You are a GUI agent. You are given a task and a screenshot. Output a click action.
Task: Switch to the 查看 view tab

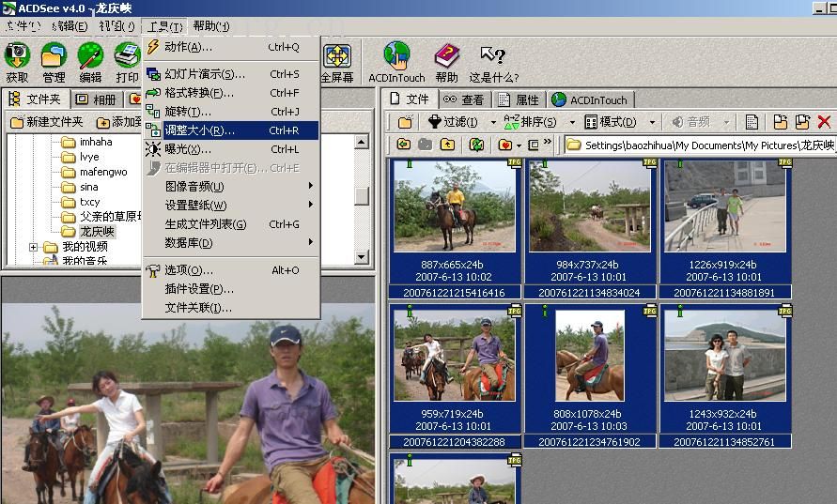coord(464,99)
